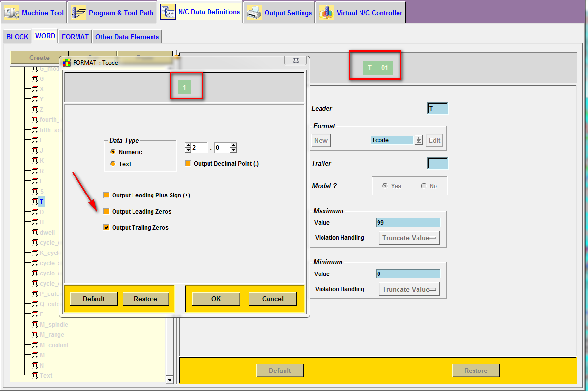Image resolution: width=588 pixels, height=391 pixels.
Task: Open the Machine Tool tab
Action: pyautogui.click(x=34, y=13)
